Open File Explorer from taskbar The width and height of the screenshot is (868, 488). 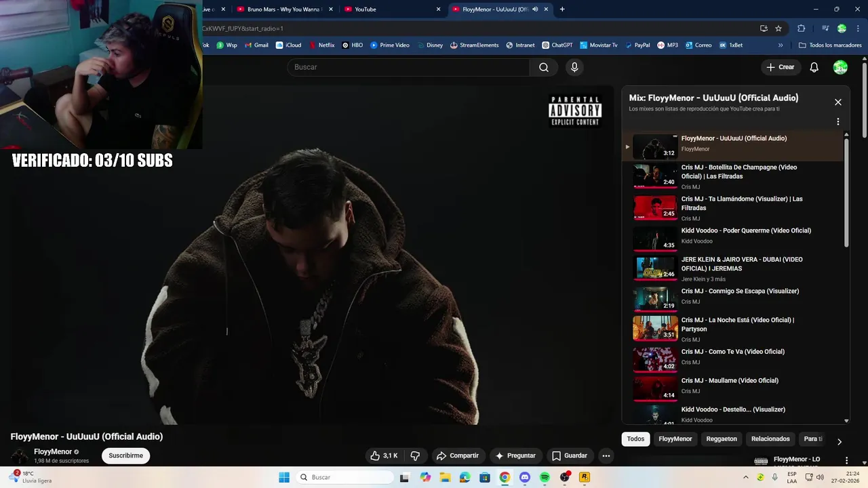pyautogui.click(x=445, y=477)
